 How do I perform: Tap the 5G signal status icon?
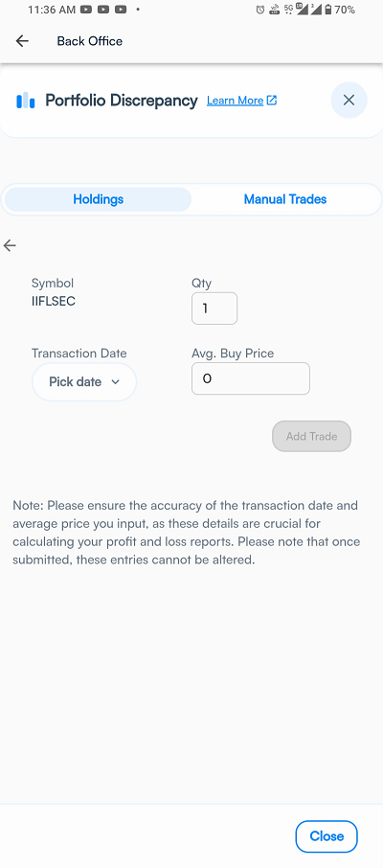coord(288,10)
